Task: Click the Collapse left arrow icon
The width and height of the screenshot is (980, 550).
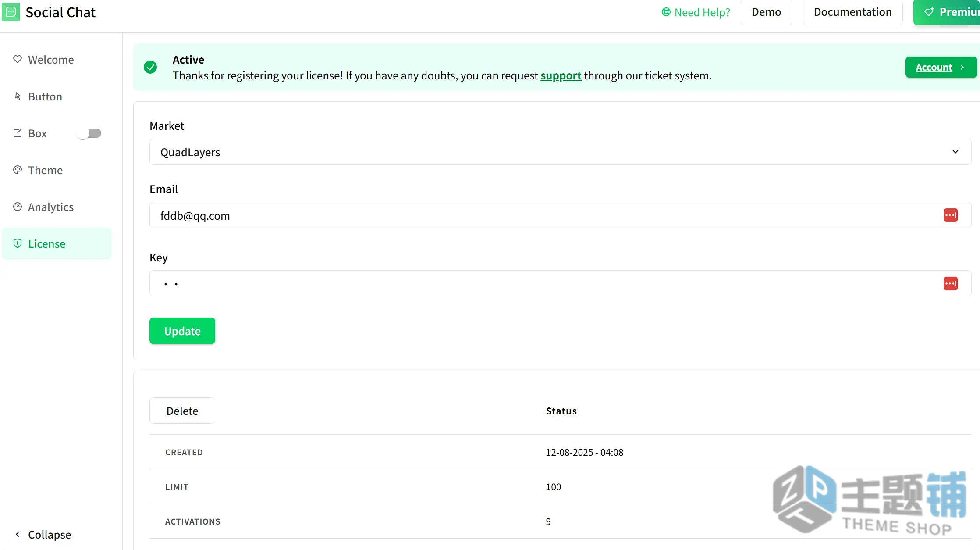Action: click(18, 534)
